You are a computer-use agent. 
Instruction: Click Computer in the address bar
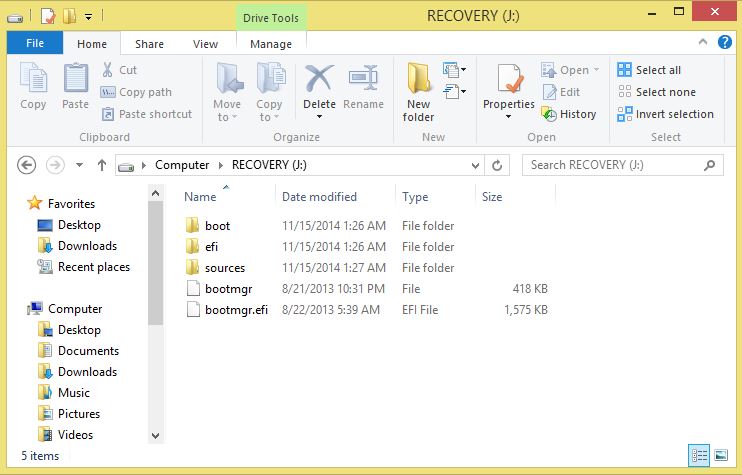coord(182,165)
